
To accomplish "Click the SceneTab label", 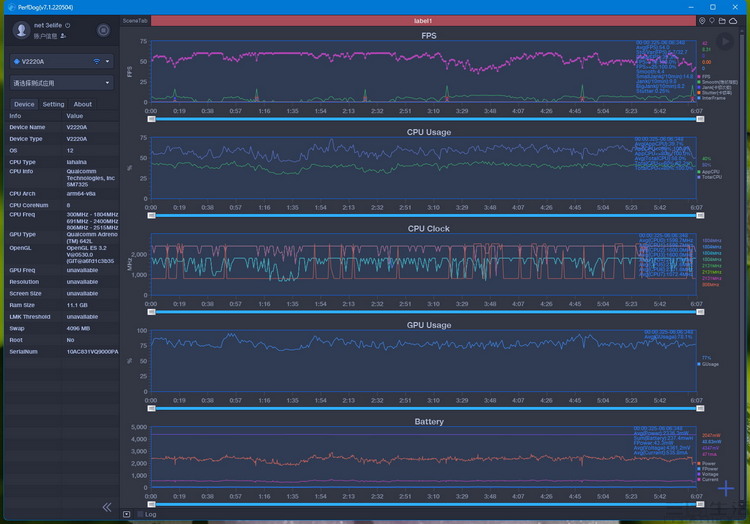I will click(135, 21).
